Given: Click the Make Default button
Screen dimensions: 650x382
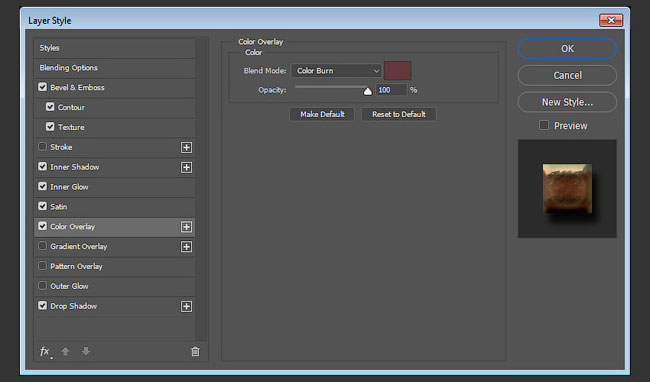Looking at the screenshot, I should (322, 114).
